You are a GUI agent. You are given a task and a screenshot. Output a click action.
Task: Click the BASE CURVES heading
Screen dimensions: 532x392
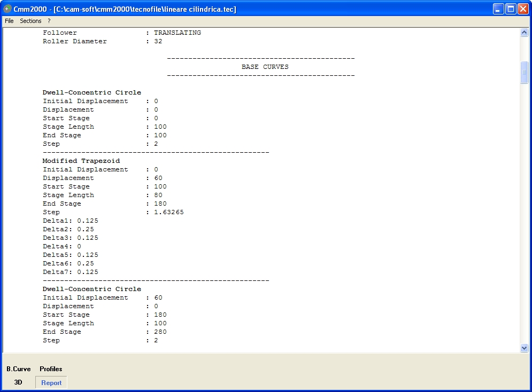point(265,67)
